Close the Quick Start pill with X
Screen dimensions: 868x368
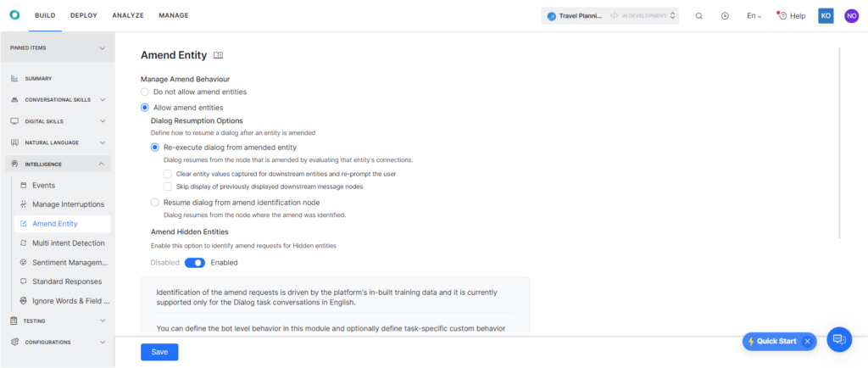(807, 341)
